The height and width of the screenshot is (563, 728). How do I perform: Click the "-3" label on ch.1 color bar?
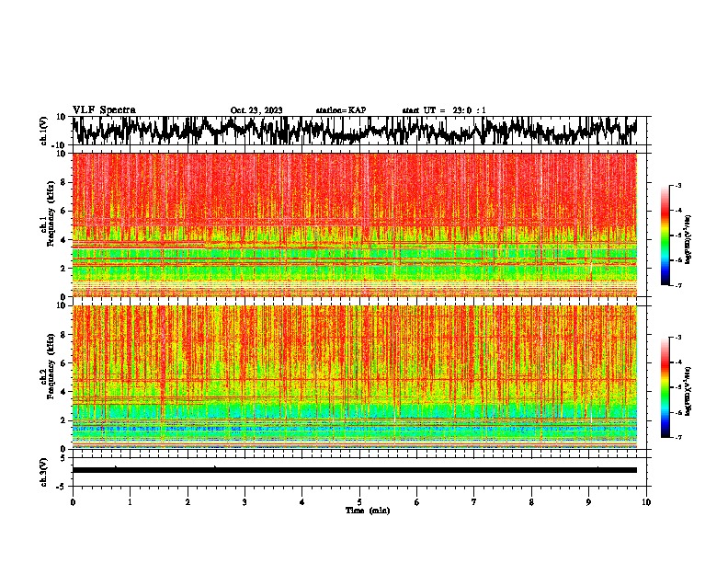pyautogui.click(x=677, y=185)
